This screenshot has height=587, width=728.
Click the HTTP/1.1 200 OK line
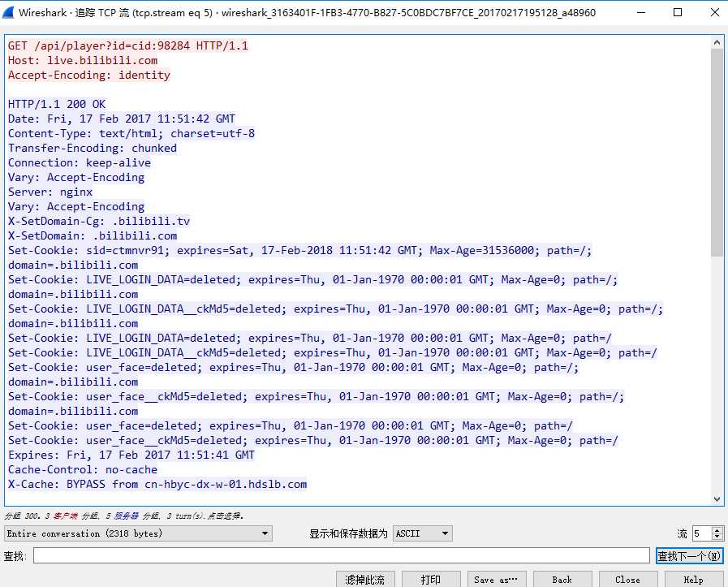pos(57,104)
